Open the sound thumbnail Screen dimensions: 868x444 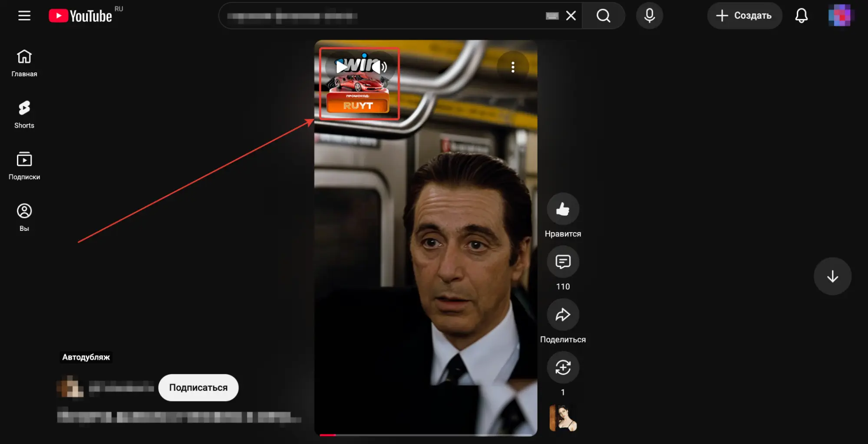pyautogui.click(x=563, y=418)
